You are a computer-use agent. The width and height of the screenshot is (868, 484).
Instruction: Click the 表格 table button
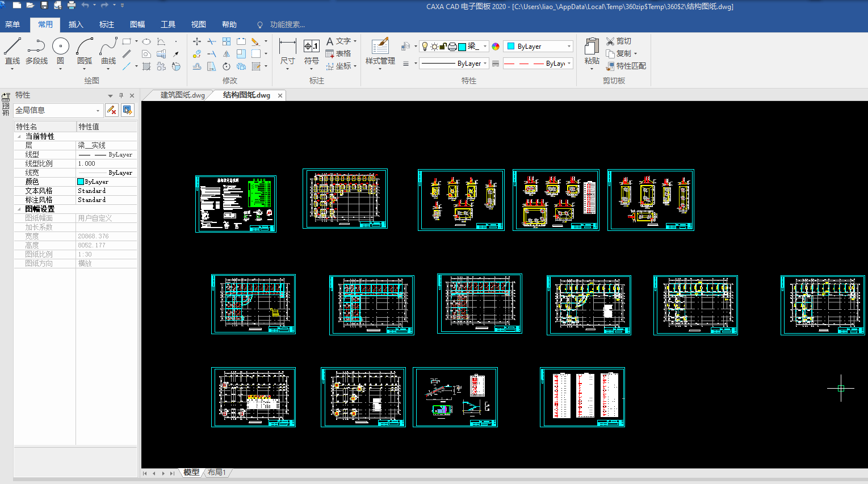[338, 54]
